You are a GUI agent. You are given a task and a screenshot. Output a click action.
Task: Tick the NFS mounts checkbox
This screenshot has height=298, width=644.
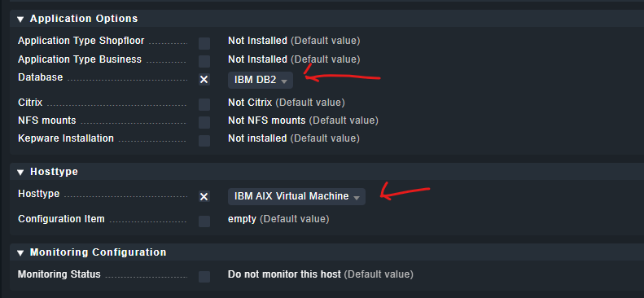pyautogui.click(x=204, y=122)
